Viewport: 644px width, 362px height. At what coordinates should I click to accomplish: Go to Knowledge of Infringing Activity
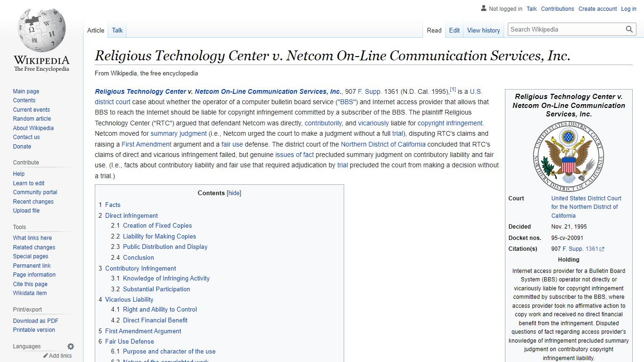(x=166, y=279)
